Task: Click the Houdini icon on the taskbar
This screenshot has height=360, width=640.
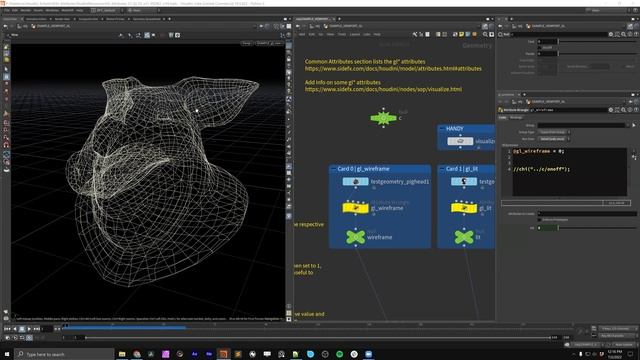Action: pyautogui.click(x=223, y=354)
